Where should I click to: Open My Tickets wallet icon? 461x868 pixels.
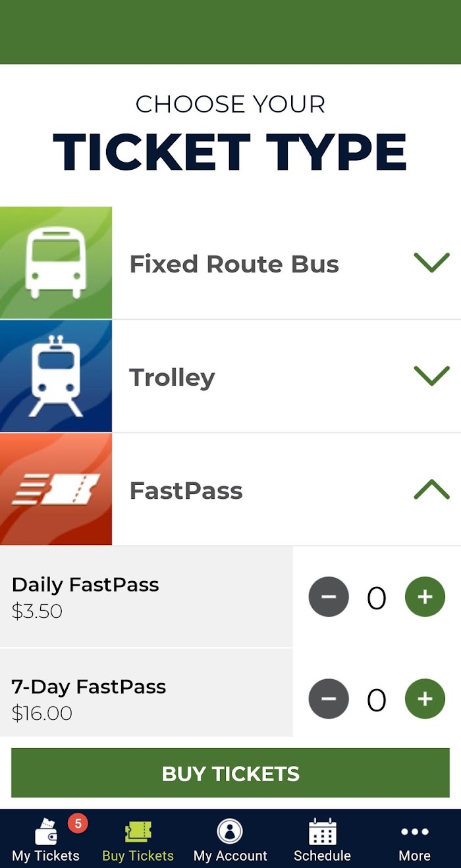pos(46,832)
